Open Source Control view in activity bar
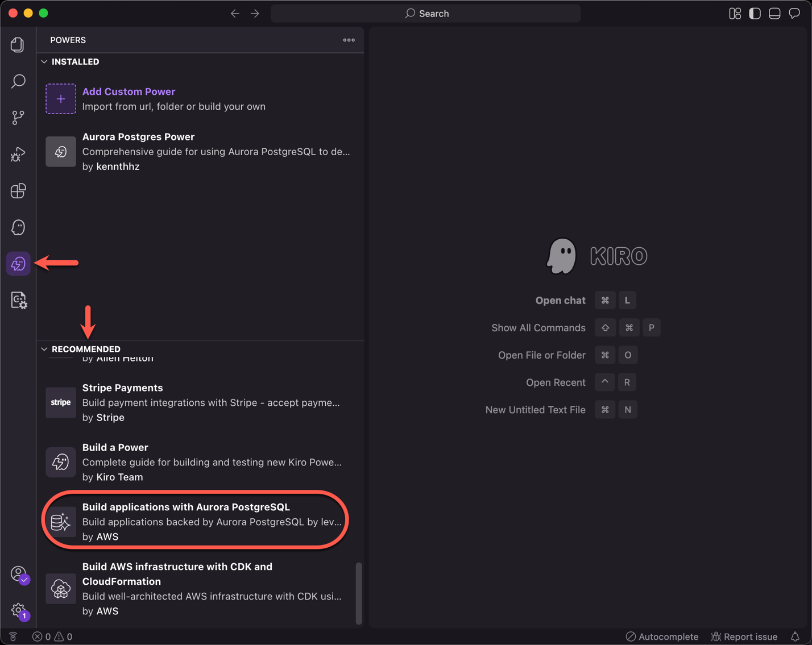Viewport: 812px width, 645px height. point(18,118)
